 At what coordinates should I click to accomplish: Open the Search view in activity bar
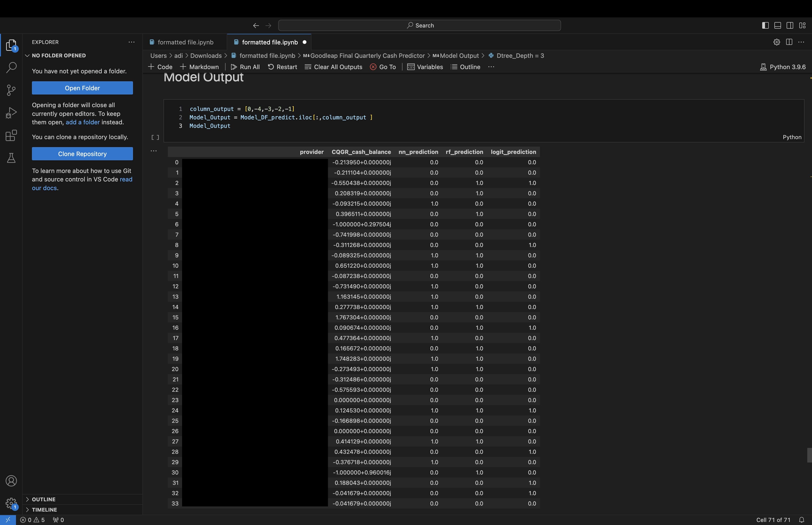coord(11,67)
